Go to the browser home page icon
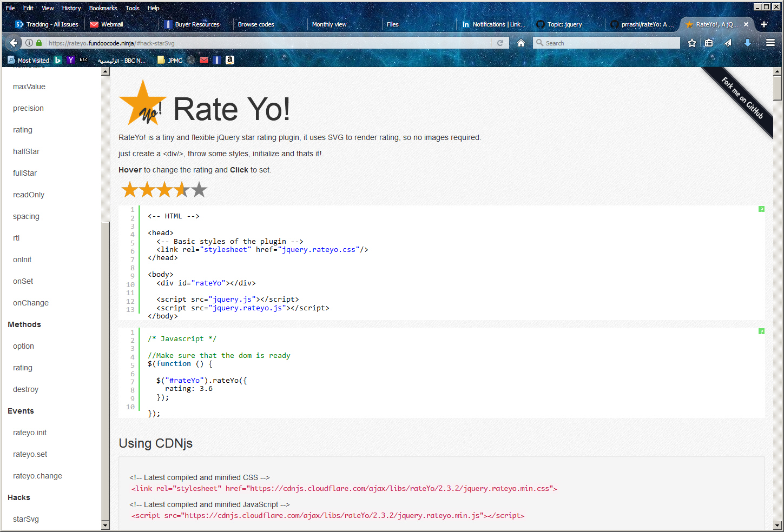Screen dimensions: 784x532 521,43
